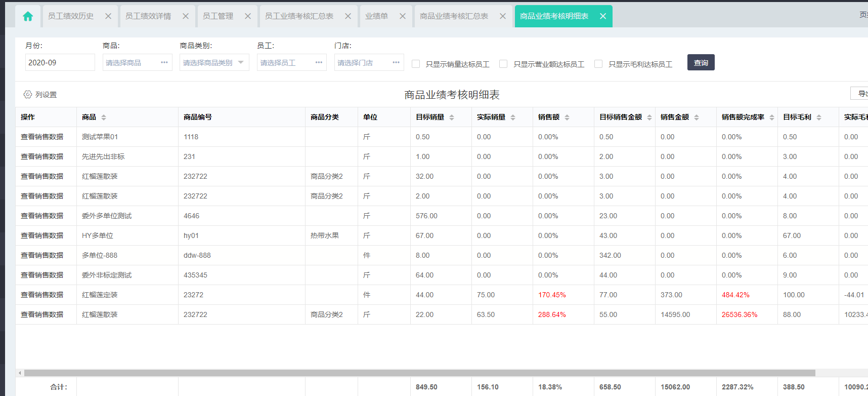Select total target quantity 849.50
Viewport: 868px width, 396px height.
pyautogui.click(x=441, y=387)
